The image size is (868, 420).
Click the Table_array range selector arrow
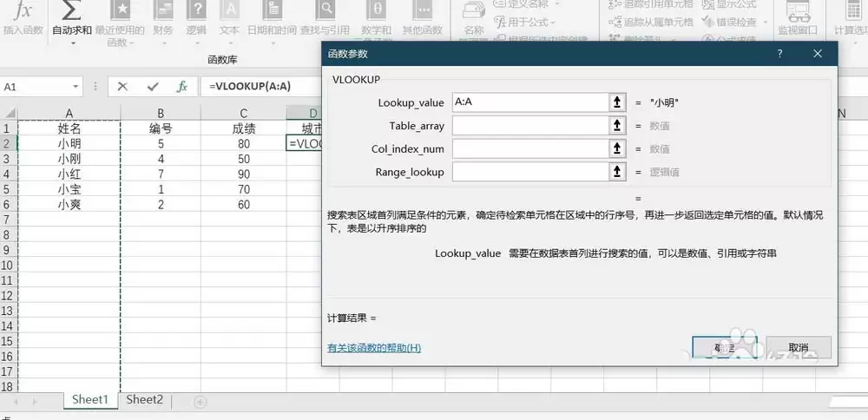click(617, 126)
